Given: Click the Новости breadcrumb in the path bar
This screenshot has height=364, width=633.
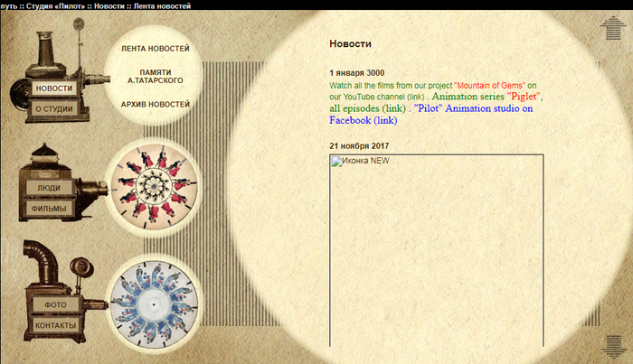Looking at the screenshot, I should 109,5.
